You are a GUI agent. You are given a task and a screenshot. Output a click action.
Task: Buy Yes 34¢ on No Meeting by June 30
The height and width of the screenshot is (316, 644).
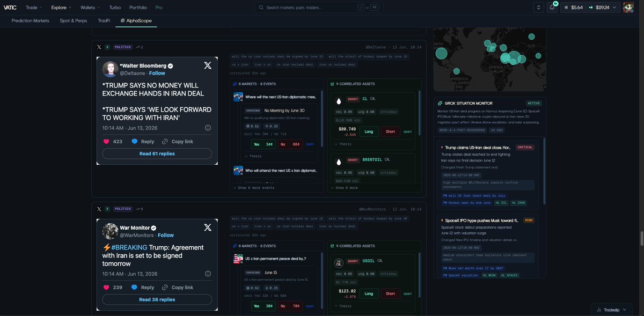pyautogui.click(x=264, y=144)
